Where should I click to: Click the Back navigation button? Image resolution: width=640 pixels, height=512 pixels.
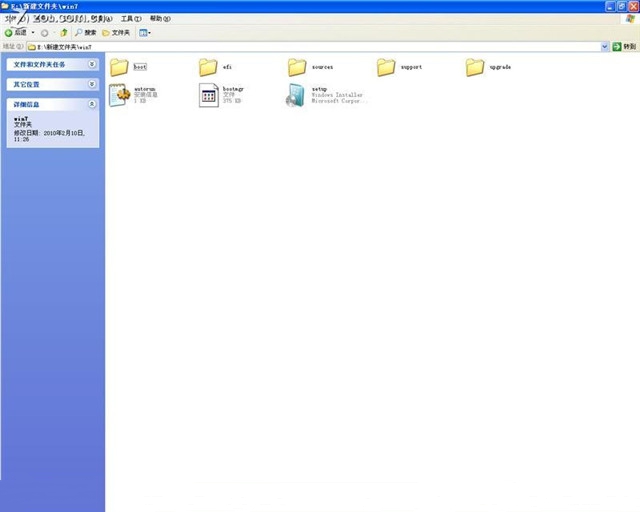15,33
